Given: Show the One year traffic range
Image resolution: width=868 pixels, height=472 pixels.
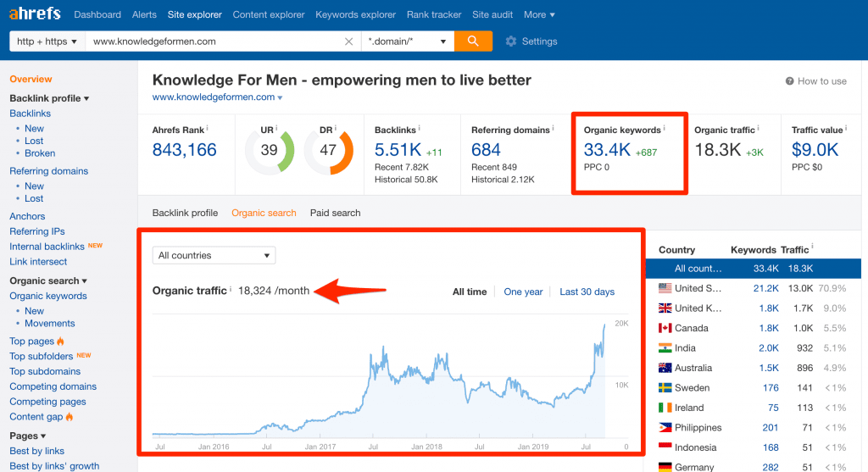Looking at the screenshot, I should tap(523, 292).
